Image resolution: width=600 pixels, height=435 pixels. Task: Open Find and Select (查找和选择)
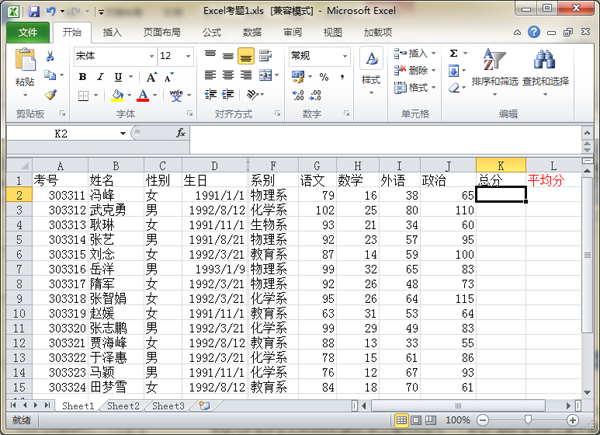(545, 67)
